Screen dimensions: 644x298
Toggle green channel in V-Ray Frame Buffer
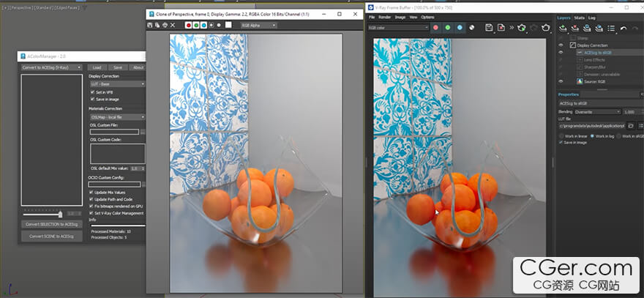[448, 28]
